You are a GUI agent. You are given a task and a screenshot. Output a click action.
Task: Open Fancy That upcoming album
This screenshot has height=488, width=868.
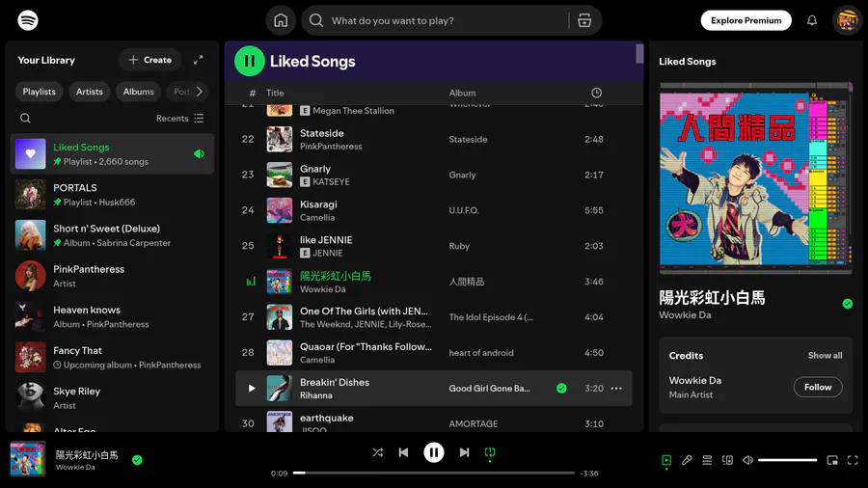click(112, 357)
